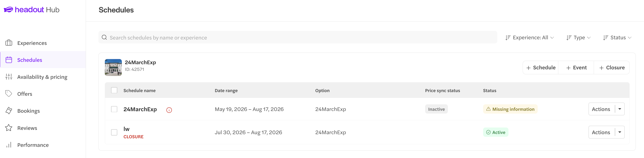Click the headout Hub logo
This screenshot has width=644, height=158.
pos(32,10)
